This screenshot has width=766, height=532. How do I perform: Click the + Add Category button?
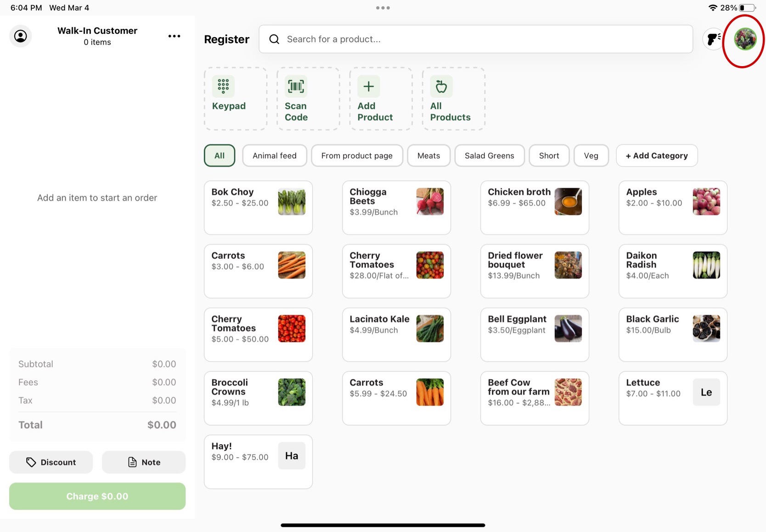tap(656, 156)
